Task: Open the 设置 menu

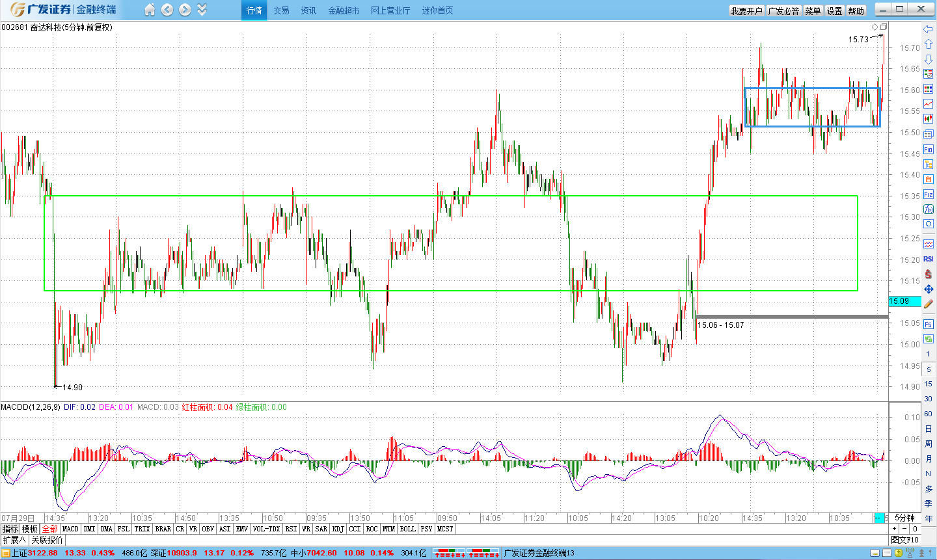Action: pos(835,11)
